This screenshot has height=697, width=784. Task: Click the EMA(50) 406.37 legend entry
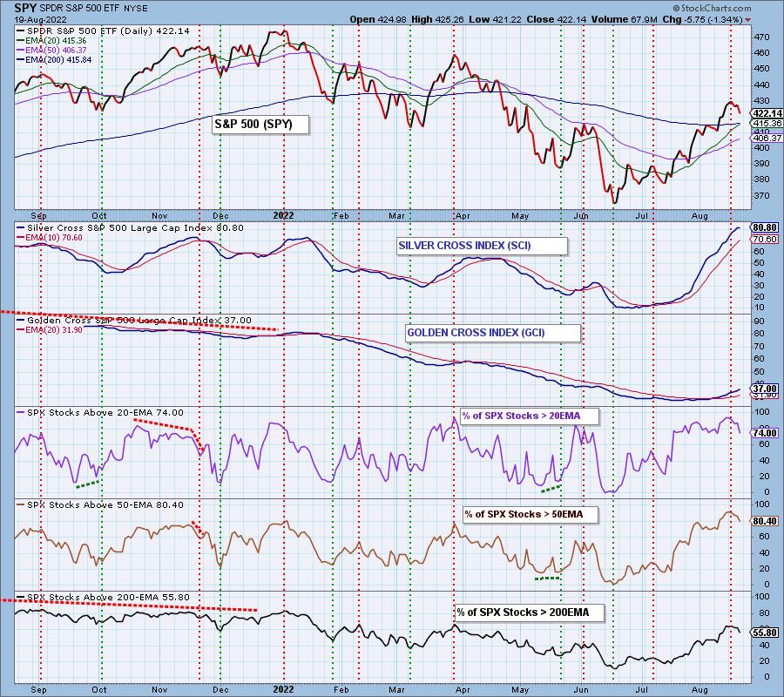[x=51, y=50]
